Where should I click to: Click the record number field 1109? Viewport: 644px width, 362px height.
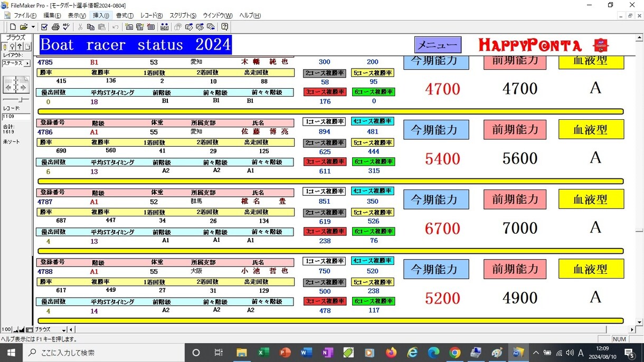[16, 116]
